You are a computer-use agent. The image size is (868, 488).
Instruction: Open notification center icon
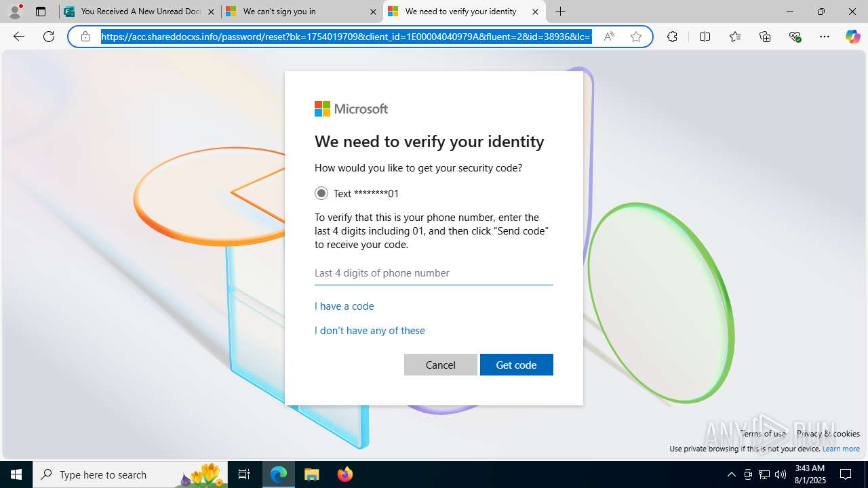point(846,474)
